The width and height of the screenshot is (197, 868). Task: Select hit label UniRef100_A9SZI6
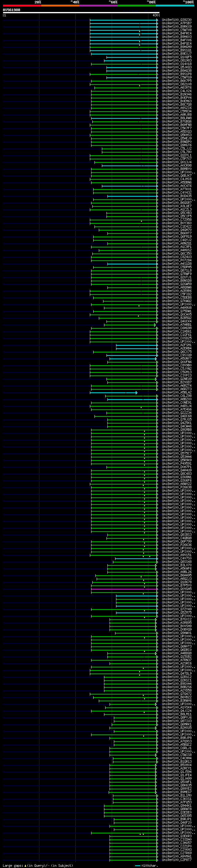pyautogui.click(x=176, y=108)
